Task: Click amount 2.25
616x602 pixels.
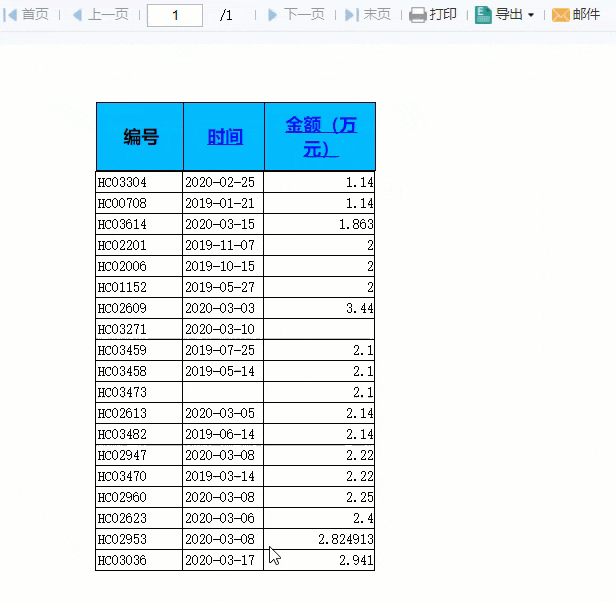Action: pos(360,497)
